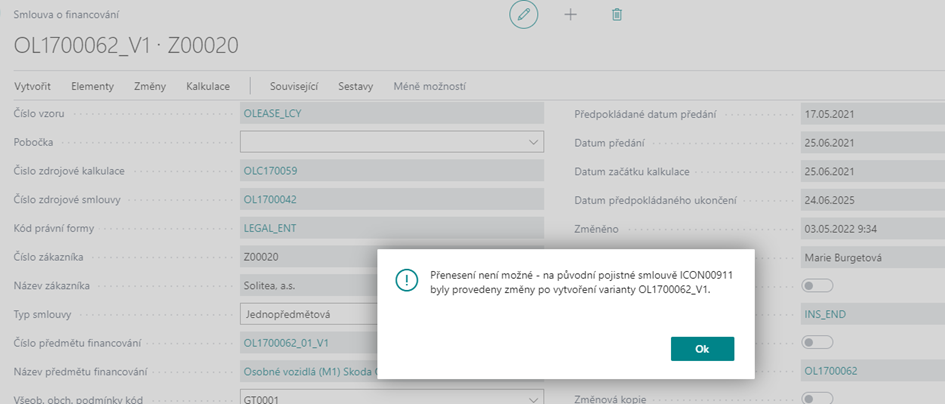Image resolution: width=945 pixels, height=404 pixels.
Task: Select the Změny menu item
Action: click(x=150, y=86)
